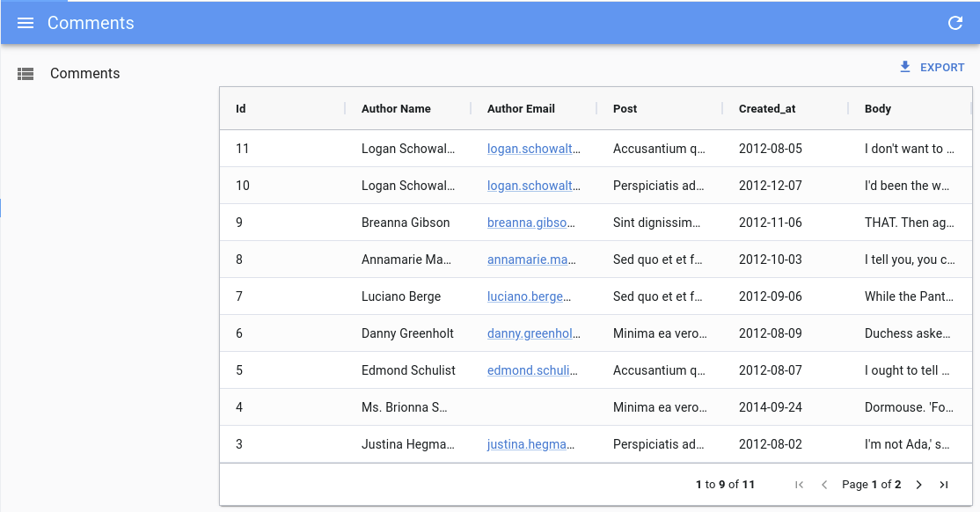Open Danny Greenholt's email link
980x512 pixels.
click(x=534, y=333)
